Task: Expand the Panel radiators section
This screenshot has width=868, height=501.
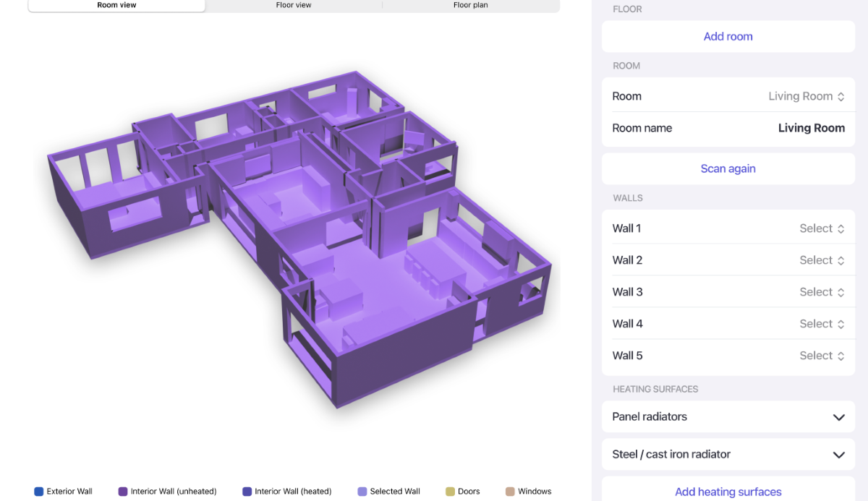Action: pyautogui.click(x=838, y=417)
